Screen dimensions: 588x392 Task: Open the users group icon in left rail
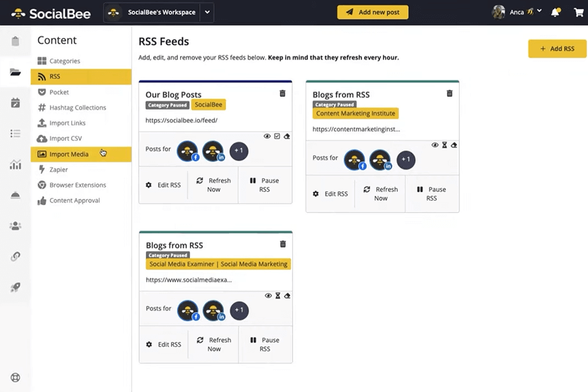point(15,226)
